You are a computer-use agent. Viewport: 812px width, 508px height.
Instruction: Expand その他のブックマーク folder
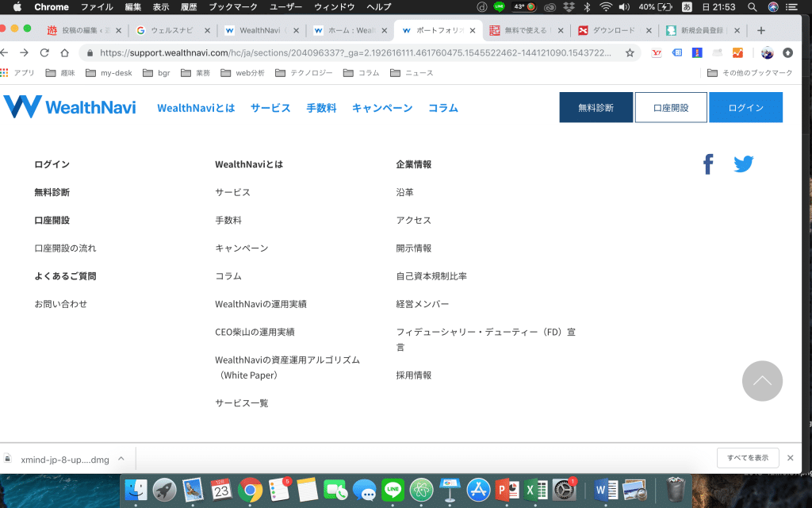[750, 73]
